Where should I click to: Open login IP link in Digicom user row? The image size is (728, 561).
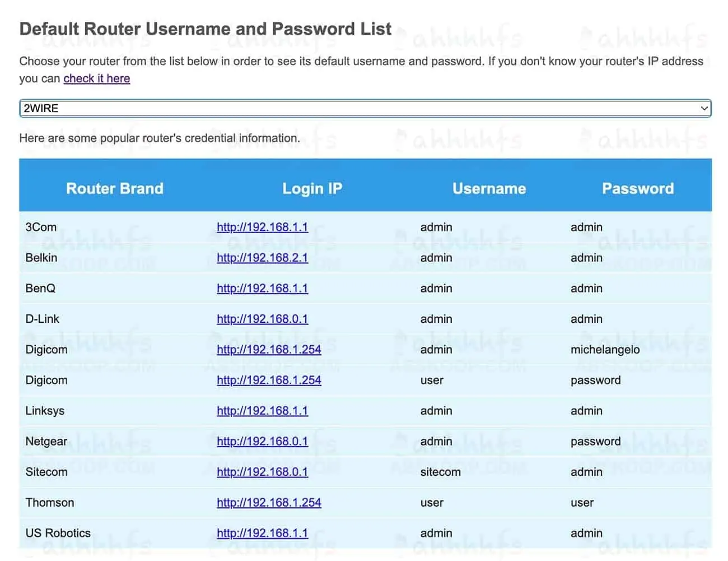click(x=269, y=380)
